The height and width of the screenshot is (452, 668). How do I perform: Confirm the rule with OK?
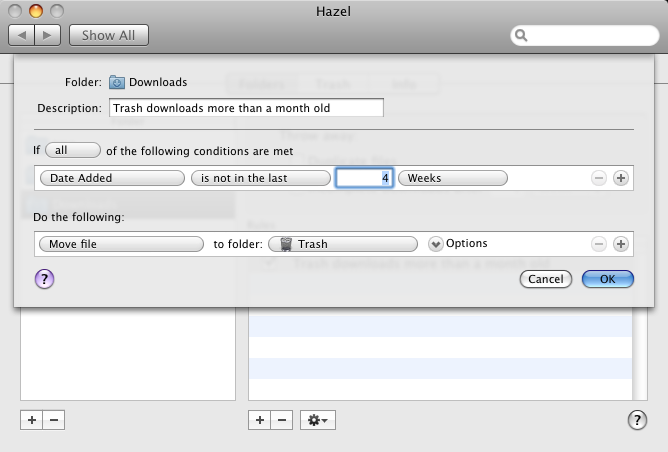click(608, 279)
